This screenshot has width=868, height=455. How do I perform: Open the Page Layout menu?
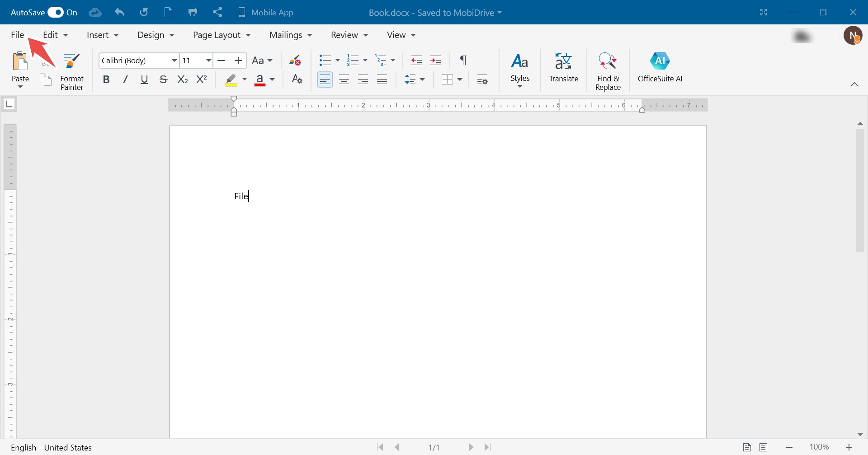(222, 35)
